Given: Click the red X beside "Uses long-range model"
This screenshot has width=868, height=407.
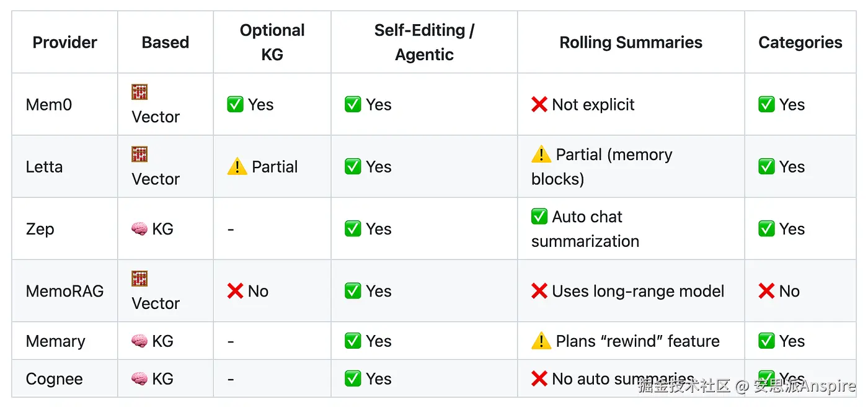Looking at the screenshot, I should tap(539, 291).
